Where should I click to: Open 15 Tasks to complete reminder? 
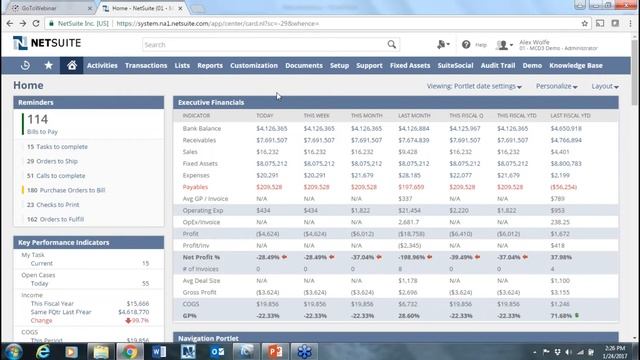click(x=57, y=147)
